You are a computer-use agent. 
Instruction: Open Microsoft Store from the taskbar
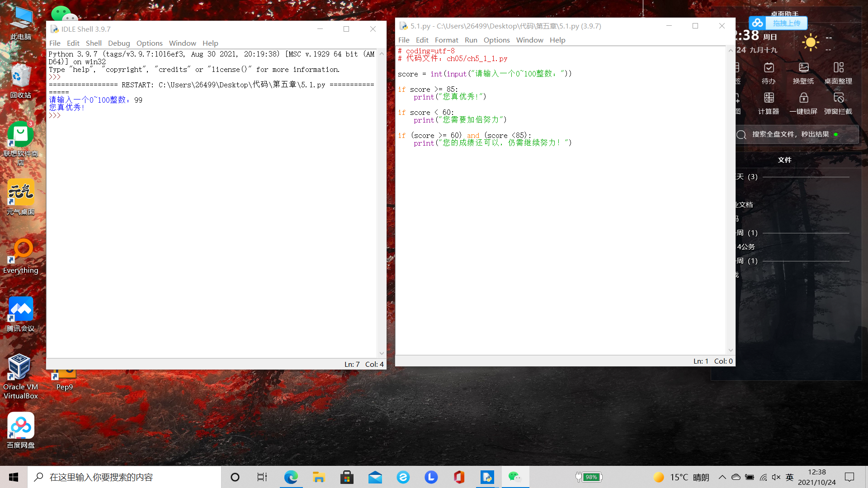tap(347, 477)
